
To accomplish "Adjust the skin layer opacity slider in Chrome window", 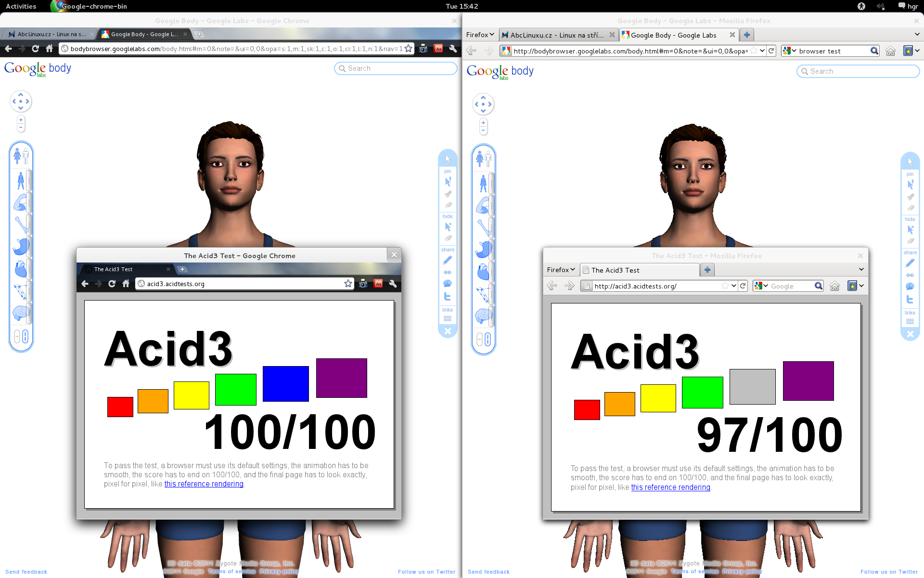I will pos(29,181).
